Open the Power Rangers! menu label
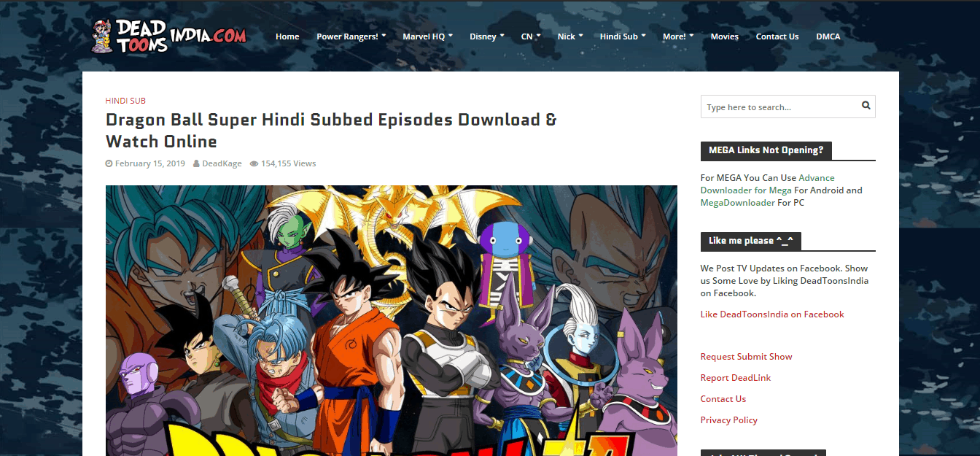The height and width of the screenshot is (456, 980). click(347, 36)
